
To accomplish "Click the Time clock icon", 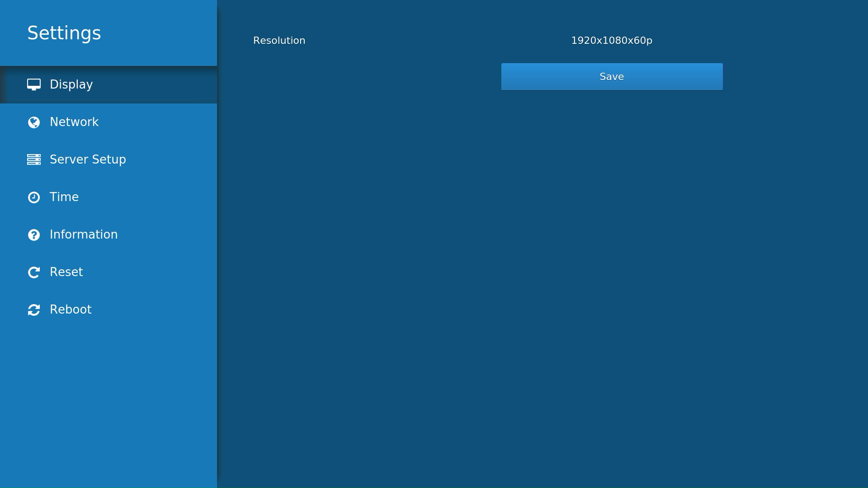I will click(34, 197).
